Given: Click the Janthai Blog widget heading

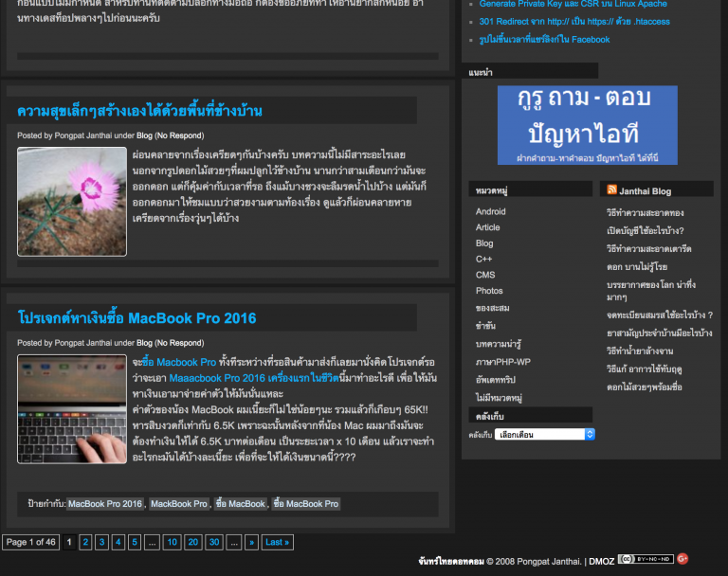Looking at the screenshot, I should click(645, 191).
